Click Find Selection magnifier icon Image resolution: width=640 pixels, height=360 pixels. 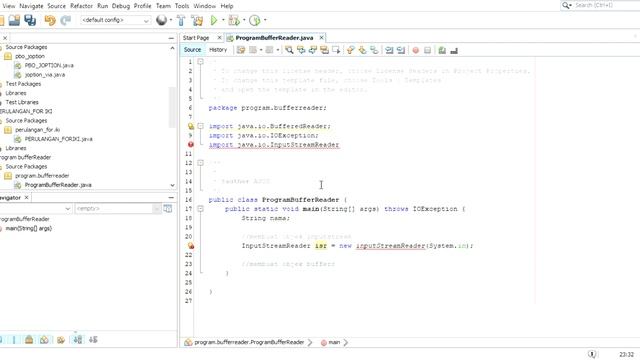[289, 50]
